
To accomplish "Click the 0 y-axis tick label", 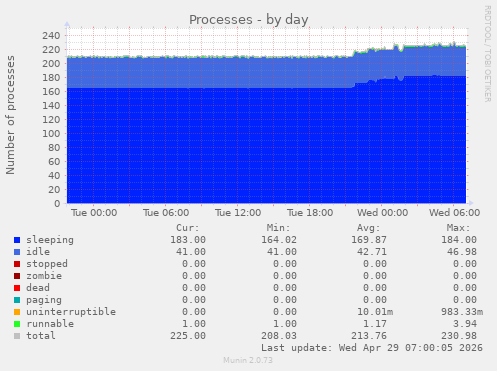I will tap(57, 203).
